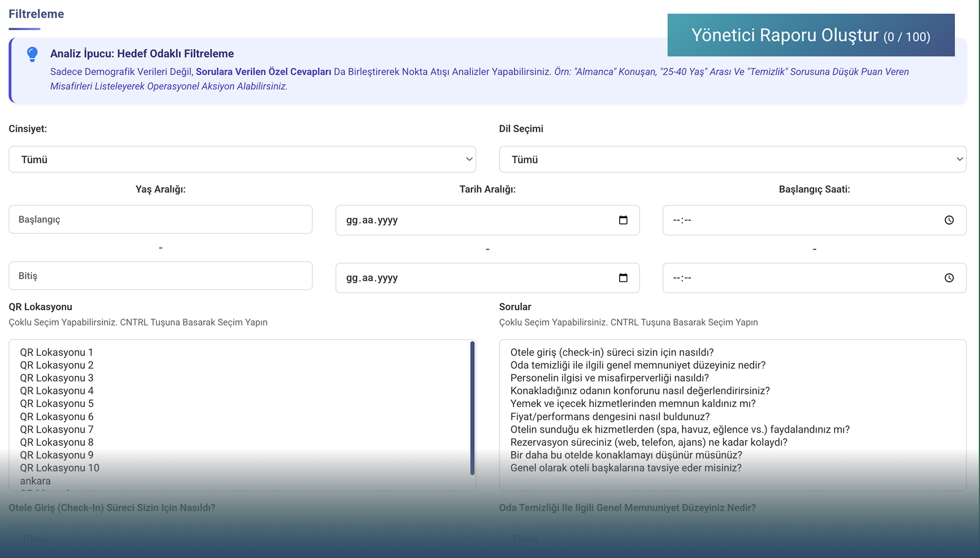Select QR Lokasyonu 1 in list
Image resolution: width=980 pixels, height=558 pixels.
click(x=56, y=352)
